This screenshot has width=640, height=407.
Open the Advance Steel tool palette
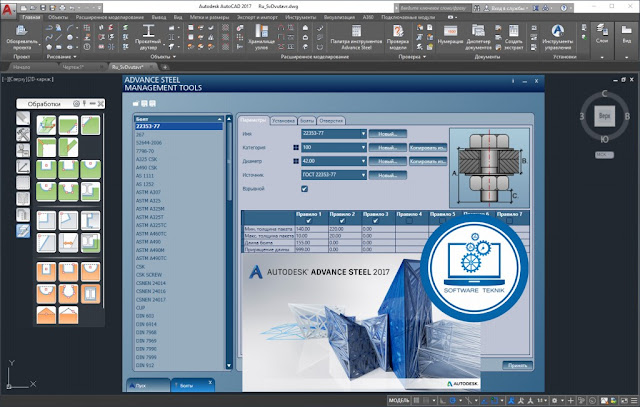(x=356, y=37)
